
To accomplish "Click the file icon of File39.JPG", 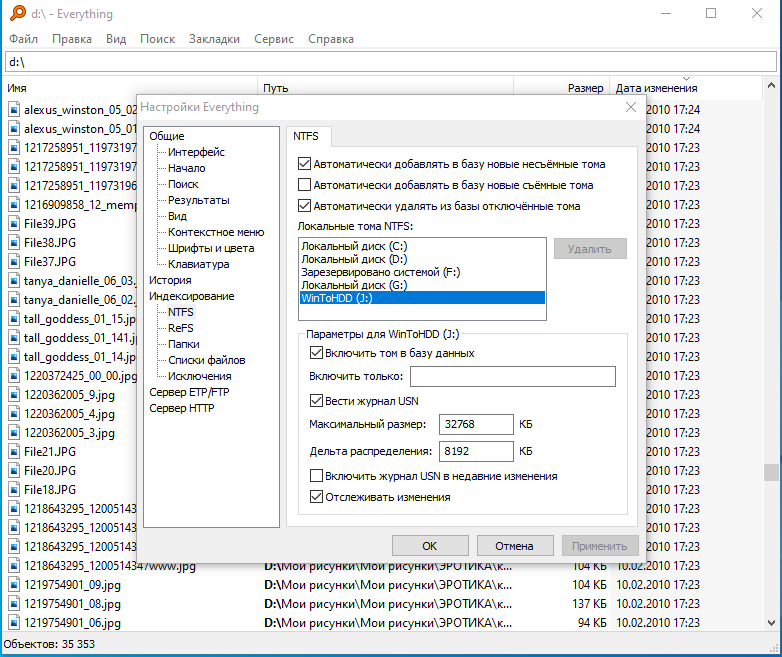I will click(14, 223).
